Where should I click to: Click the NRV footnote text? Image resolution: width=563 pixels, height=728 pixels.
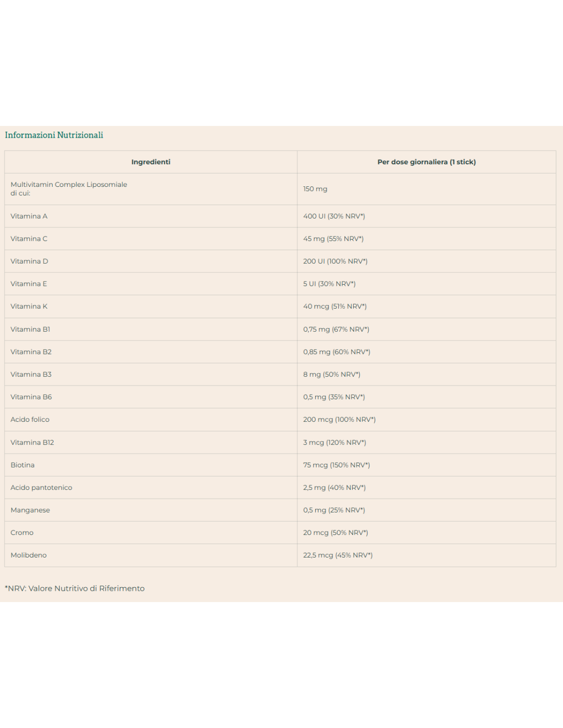[x=75, y=588]
